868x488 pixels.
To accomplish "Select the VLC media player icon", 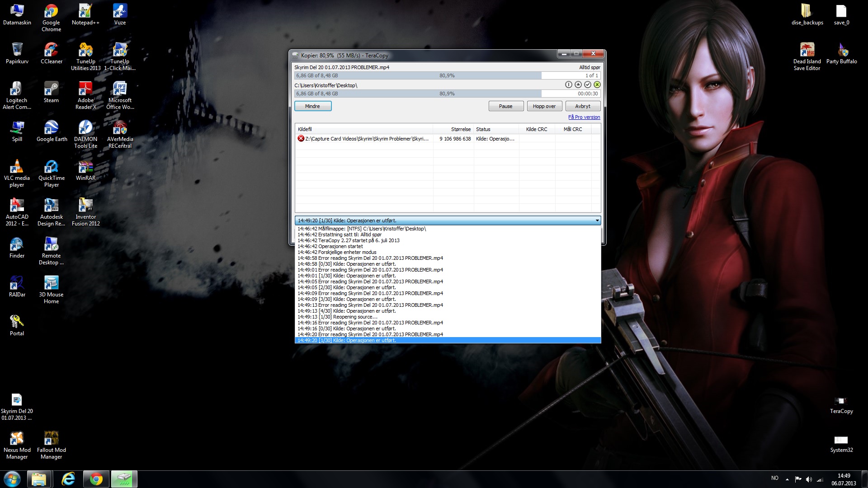I will [x=17, y=174].
